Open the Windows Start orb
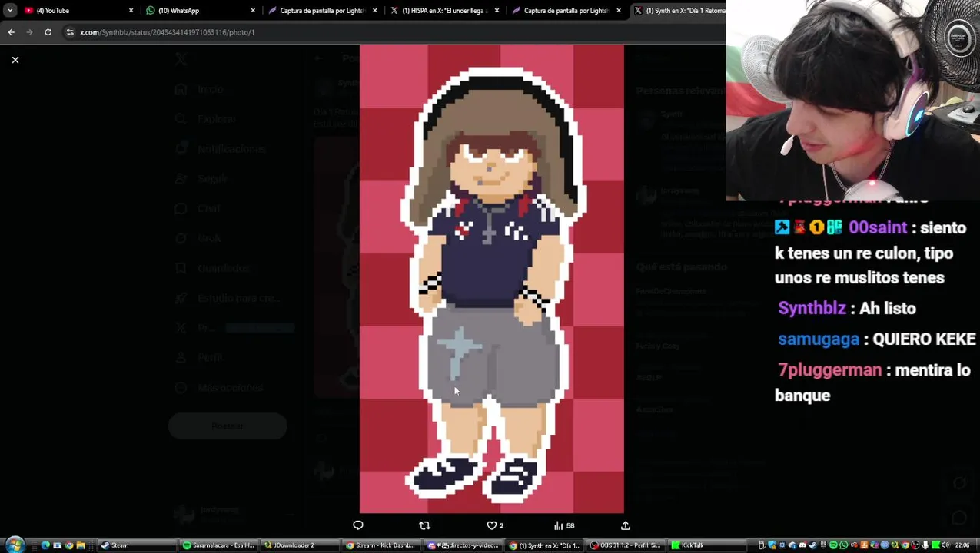 click(x=15, y=545)
